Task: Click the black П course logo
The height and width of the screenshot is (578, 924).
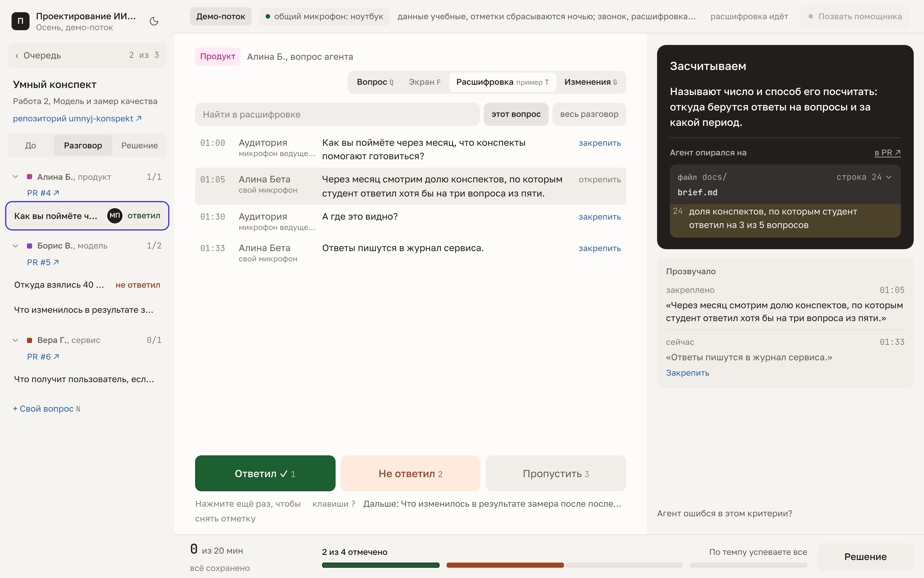Action: click(x=21, y=22)
